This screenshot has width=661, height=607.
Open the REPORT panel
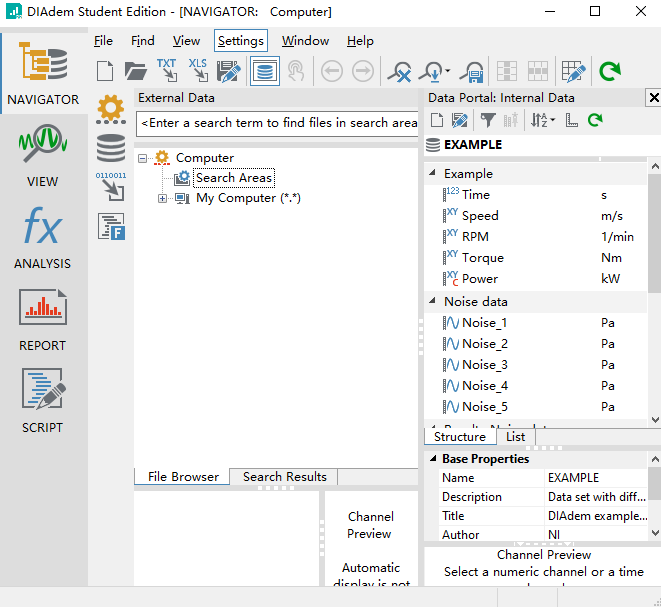pyautogui.click(x=43, y=319)
